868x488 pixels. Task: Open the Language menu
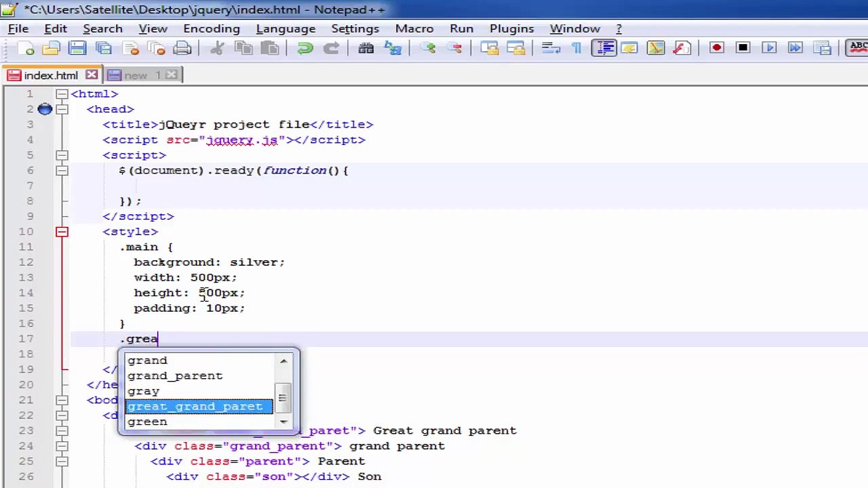(285, 28)
